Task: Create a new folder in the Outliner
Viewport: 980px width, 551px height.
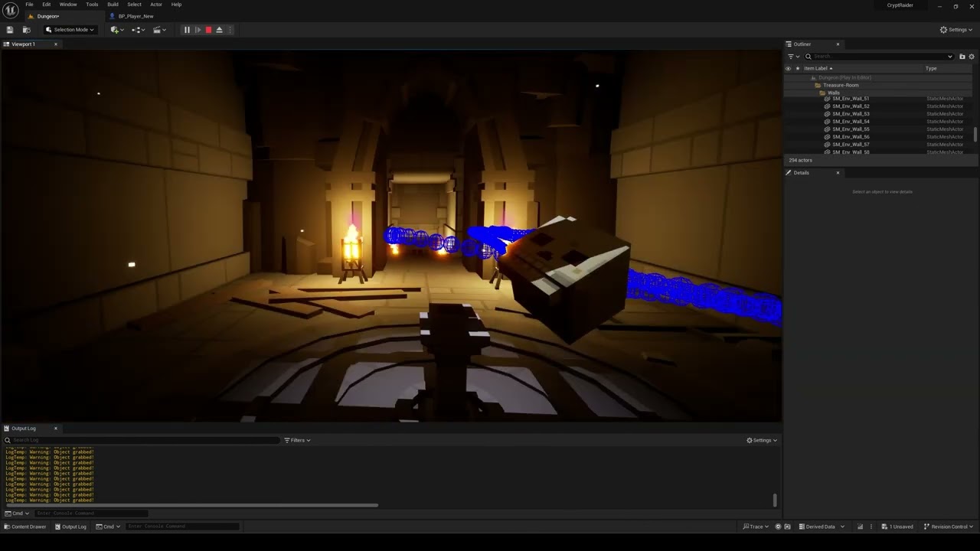Action: 962,57
